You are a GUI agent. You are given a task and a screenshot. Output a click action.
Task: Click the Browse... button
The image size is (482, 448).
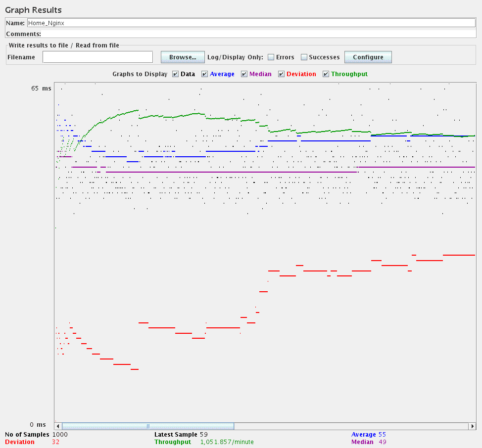pos(183,57)
